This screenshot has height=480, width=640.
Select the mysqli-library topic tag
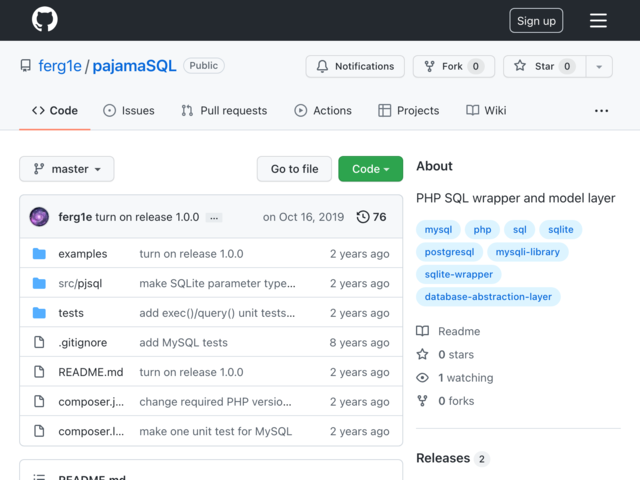tap(528, 252)
